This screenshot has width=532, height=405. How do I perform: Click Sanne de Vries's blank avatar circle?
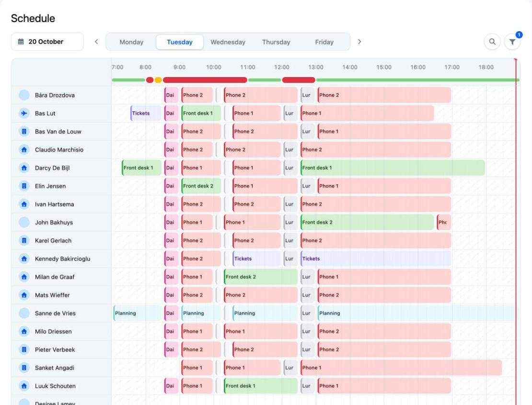coord(24,313)
